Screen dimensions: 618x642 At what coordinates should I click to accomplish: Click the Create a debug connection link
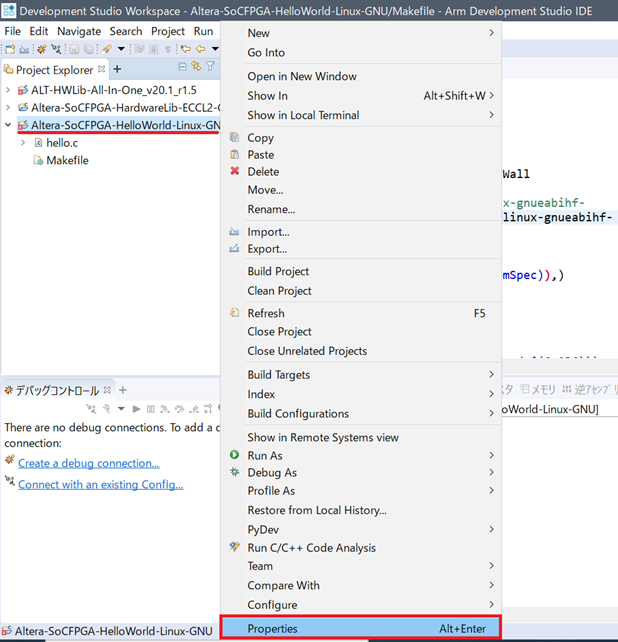point(88,463)
